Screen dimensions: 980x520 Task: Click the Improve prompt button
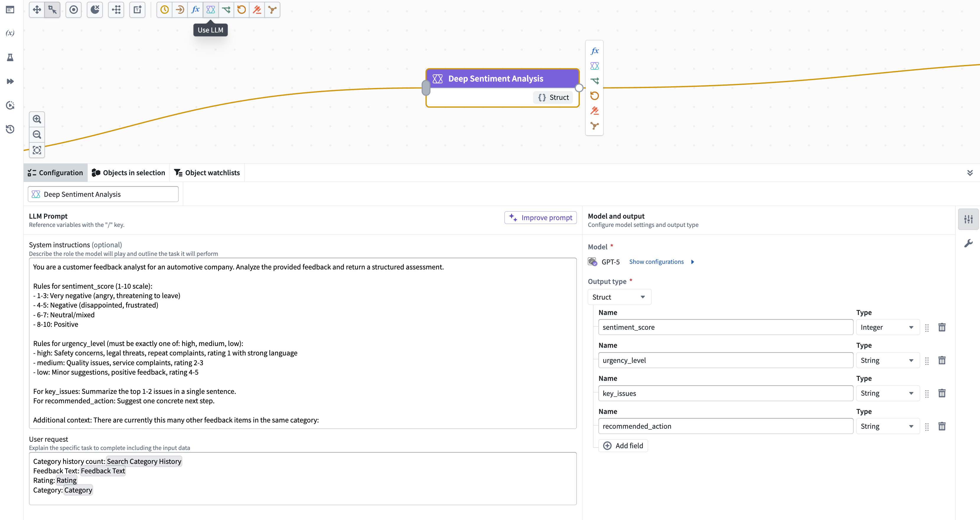541,218
